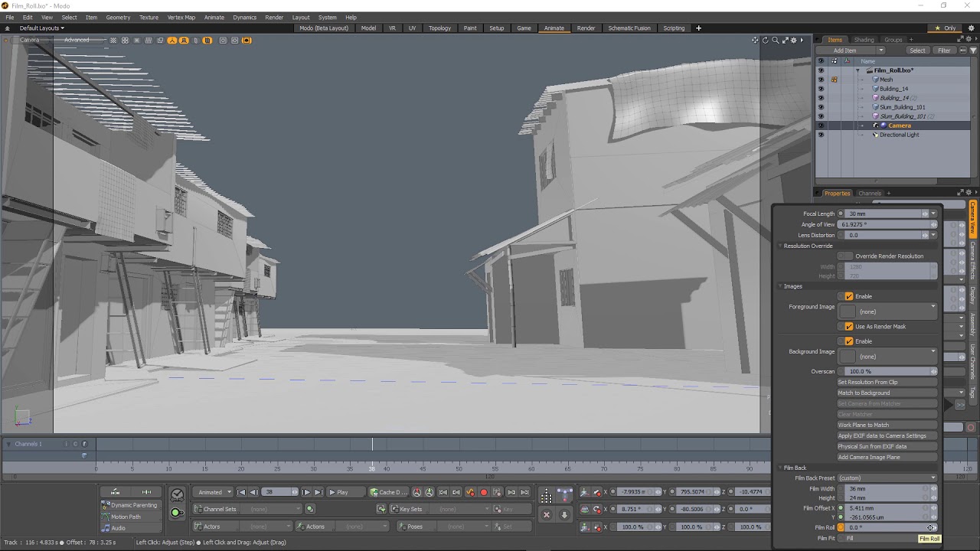Viewport: 980px width, 551px height.
Task: Toggle visibility of Slum_Building_101 item
Action: pos(821,107)
